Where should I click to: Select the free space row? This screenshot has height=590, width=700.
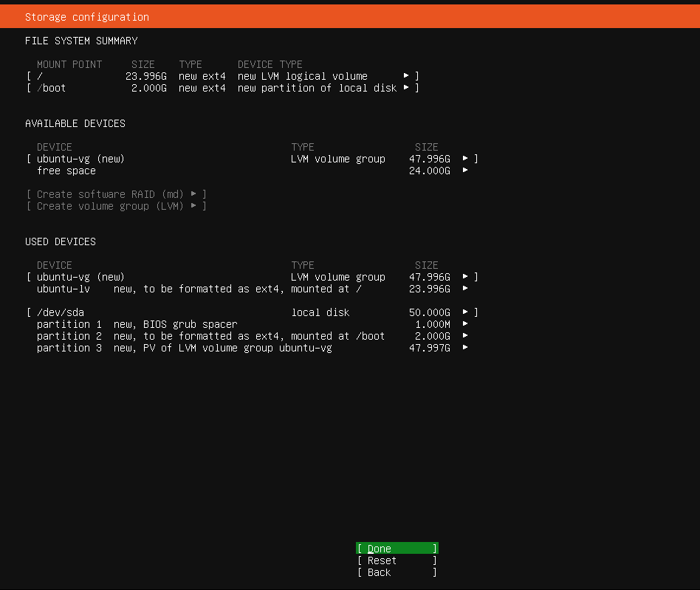pos(253,171)
